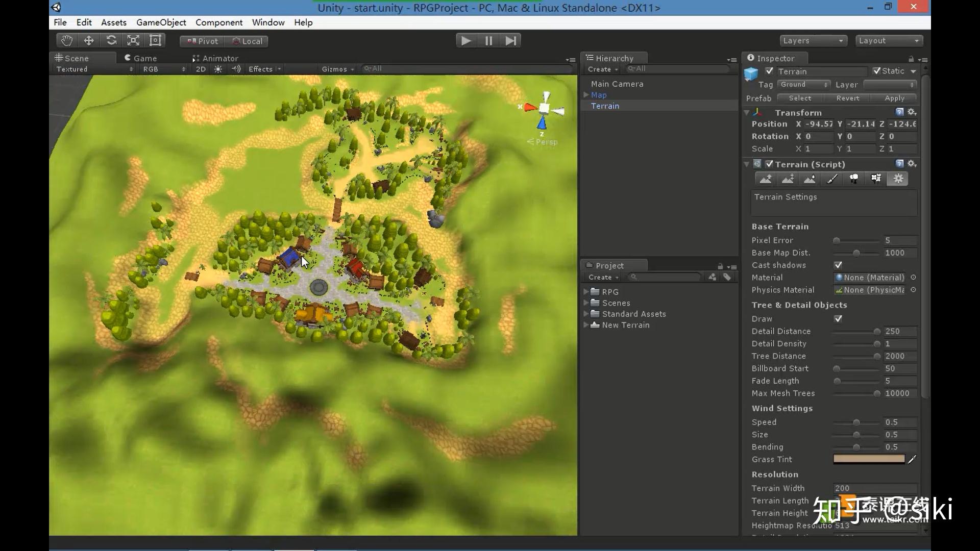
Task: Toggle scene lighting sun icon
Action: [x=218, y=69]
